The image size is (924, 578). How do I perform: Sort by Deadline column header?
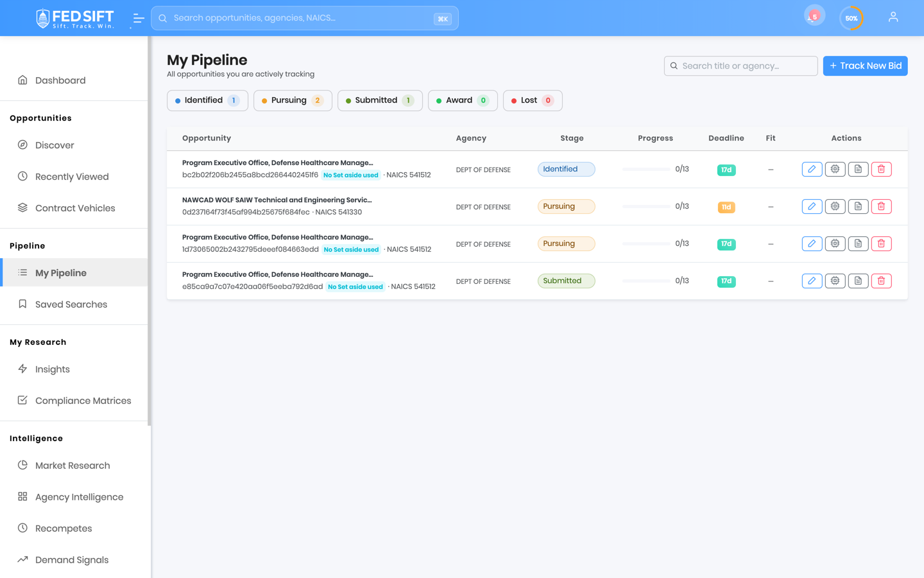726,138
